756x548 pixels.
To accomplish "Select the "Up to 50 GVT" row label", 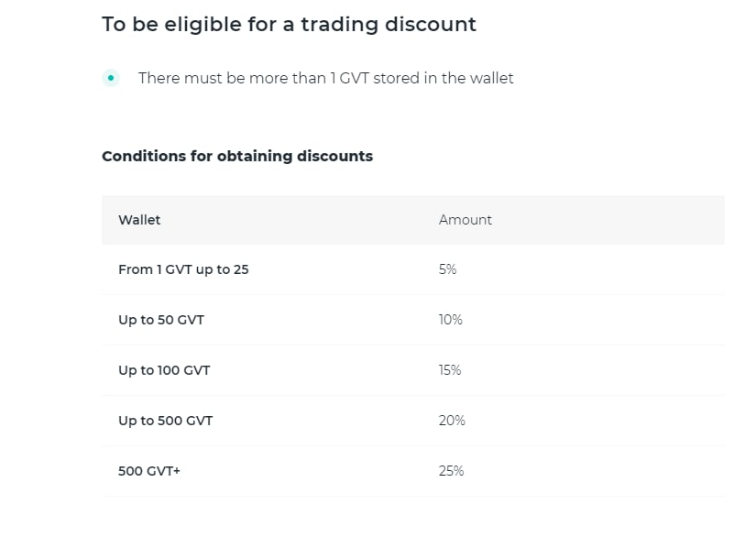I will [x=161, y=320].
